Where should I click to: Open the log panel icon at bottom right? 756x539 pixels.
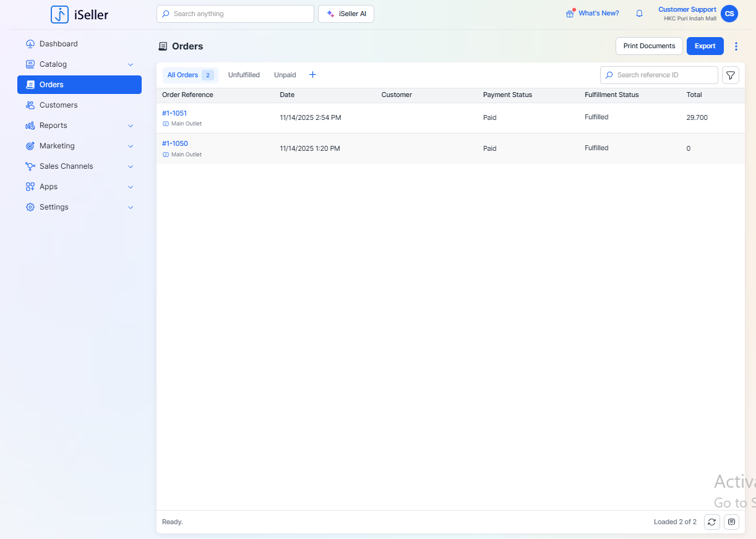click(x=732, y=522)
